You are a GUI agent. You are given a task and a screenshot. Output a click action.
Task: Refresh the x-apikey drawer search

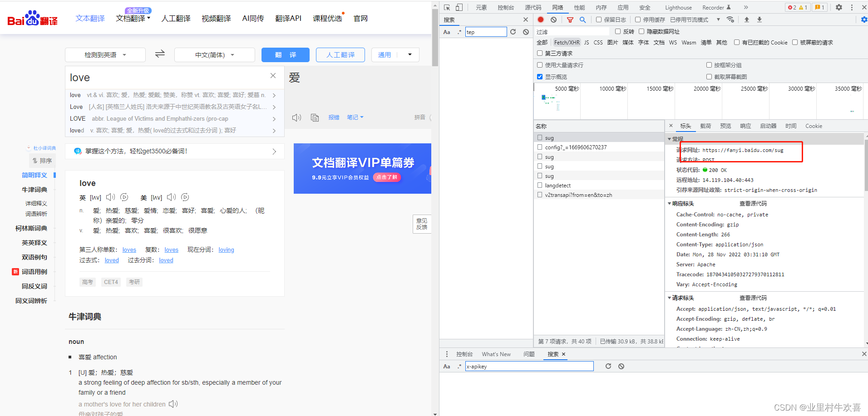tap(608, 366)
